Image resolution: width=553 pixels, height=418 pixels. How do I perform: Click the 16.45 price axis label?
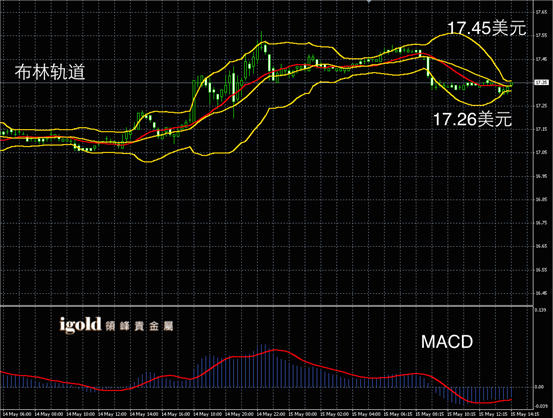click(541, 293)
